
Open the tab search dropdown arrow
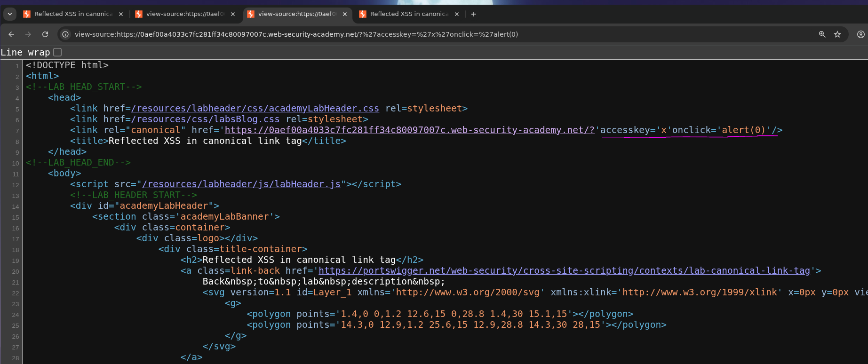pos(10,14)
